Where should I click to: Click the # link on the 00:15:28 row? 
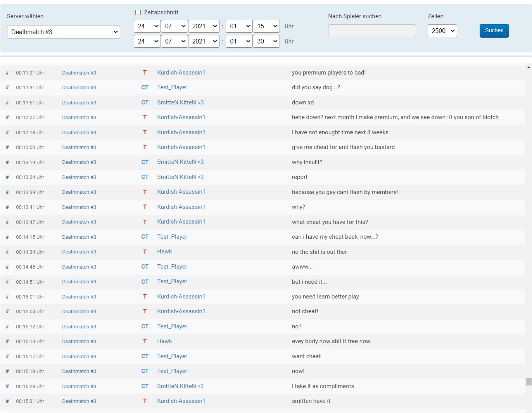[x=7, y=386]
